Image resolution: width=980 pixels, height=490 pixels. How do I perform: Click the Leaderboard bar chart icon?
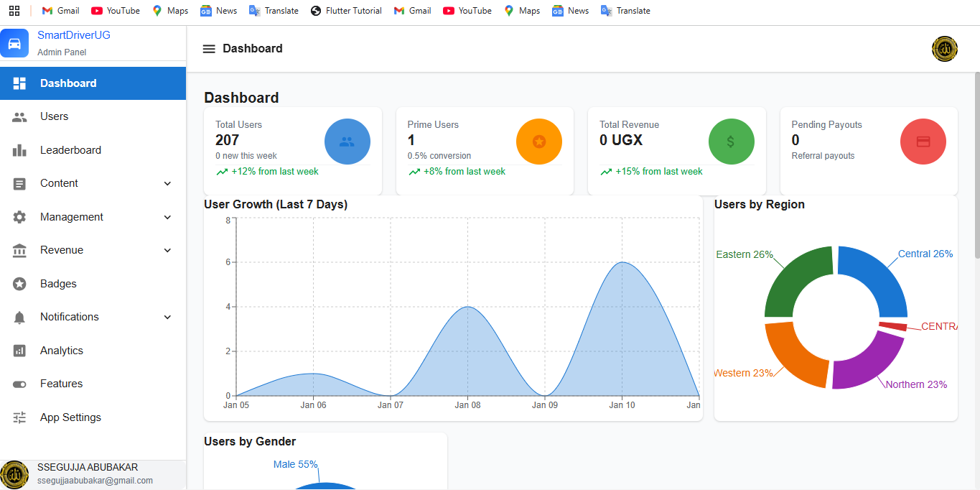pyautogui.click(x=19, y=150)
